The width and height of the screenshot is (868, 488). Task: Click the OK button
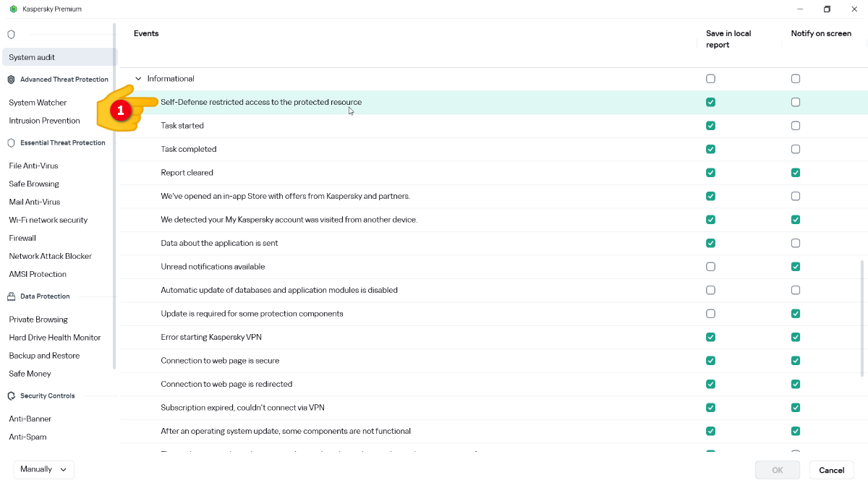[778, 470]
